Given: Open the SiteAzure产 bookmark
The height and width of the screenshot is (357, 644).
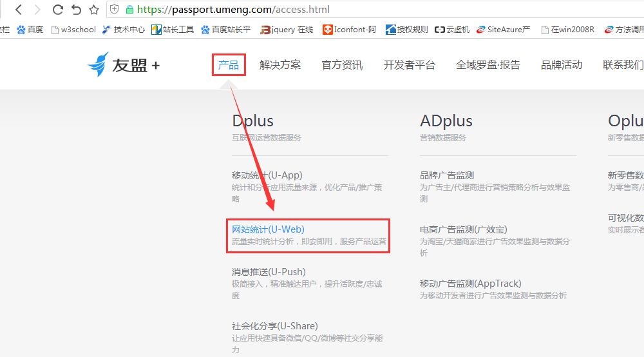Looking at the screenshot, I should point(503,30).
